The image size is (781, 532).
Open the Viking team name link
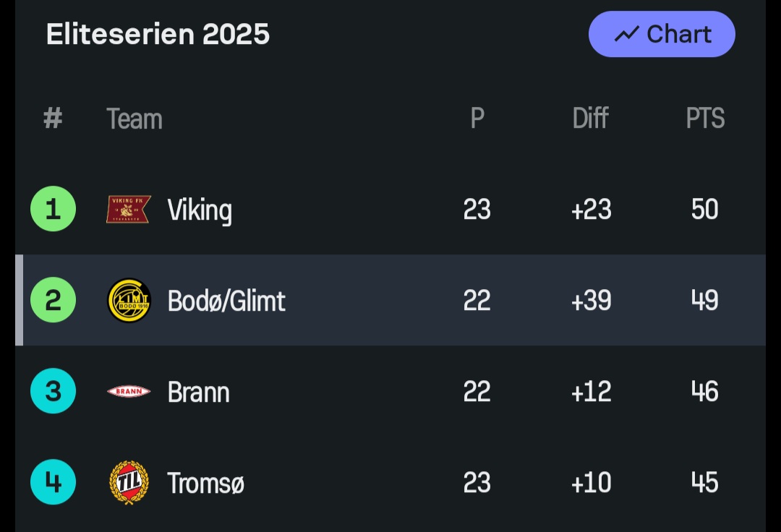200,210
